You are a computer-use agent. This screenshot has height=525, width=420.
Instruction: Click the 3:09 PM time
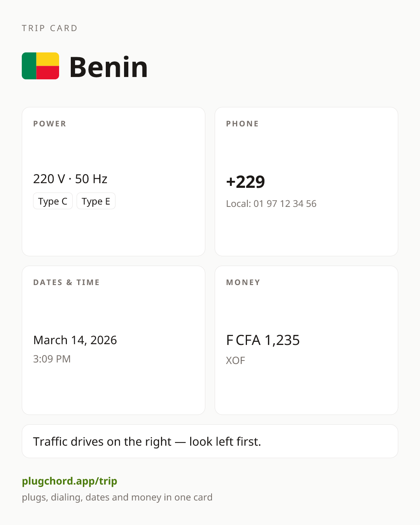52,359
